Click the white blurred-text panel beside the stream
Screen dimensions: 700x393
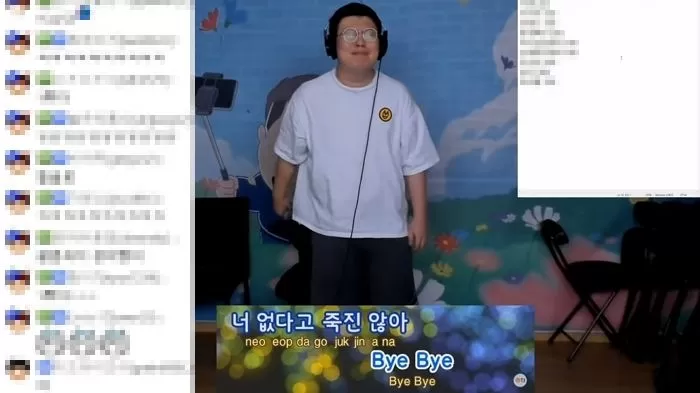click(x=608, y=98)
